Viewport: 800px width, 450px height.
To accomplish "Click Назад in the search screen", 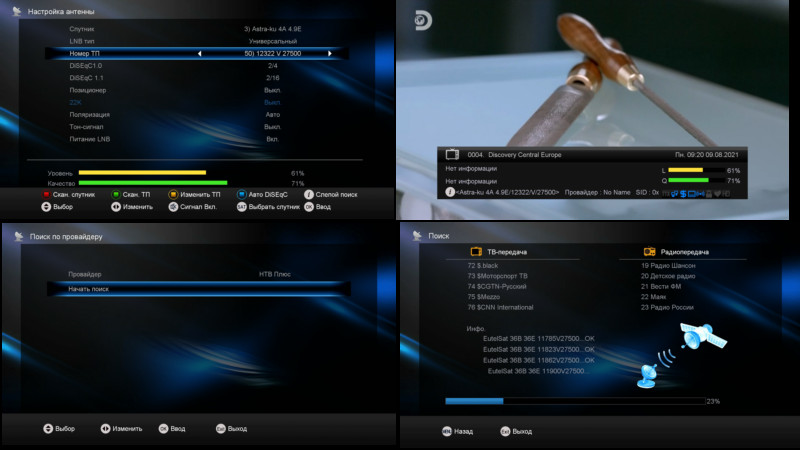I will click(x=458, y=431).
